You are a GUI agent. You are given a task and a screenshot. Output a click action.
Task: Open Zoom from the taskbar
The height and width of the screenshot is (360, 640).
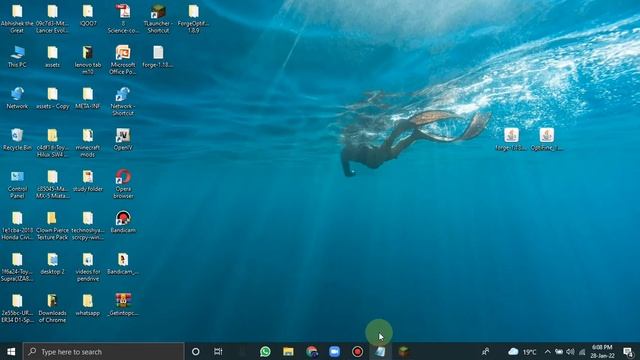[x=334, y=351]
